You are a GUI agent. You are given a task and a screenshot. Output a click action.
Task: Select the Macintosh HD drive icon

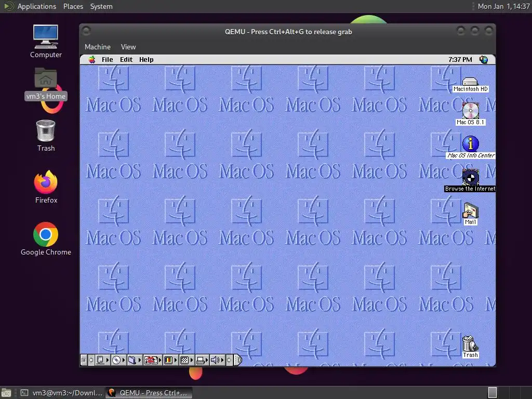[x=470, y=85]
